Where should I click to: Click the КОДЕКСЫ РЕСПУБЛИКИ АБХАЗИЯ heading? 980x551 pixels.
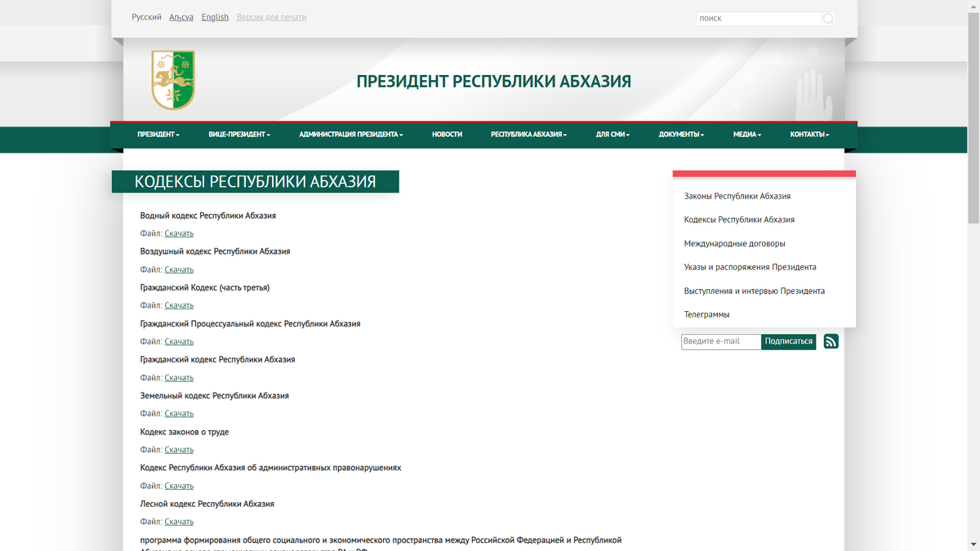tap(255, 181)
